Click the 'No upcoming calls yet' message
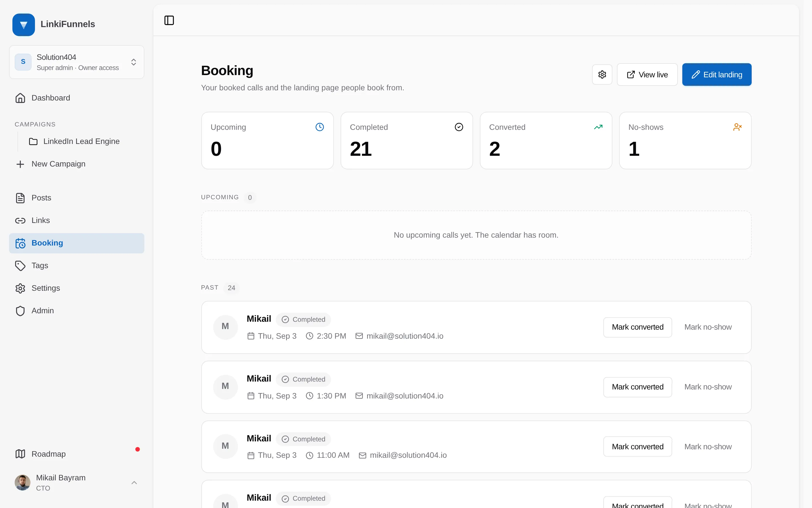This screenshot has height=508, width=812. pos(476,235)
